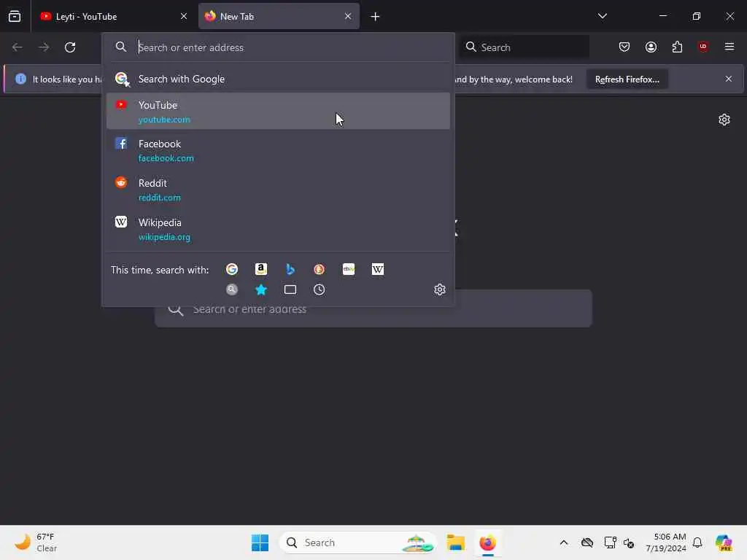Click the muted volume tray icon
Image resolution: width=747 pixels, height=560 pixels.
(x=629, y=542)
